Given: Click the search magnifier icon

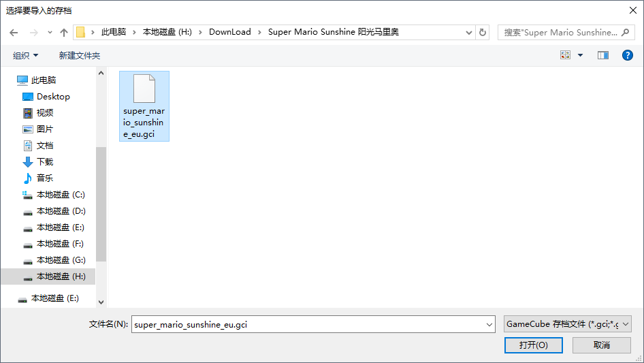Looking at the screenshot, I should click(626, 32).
